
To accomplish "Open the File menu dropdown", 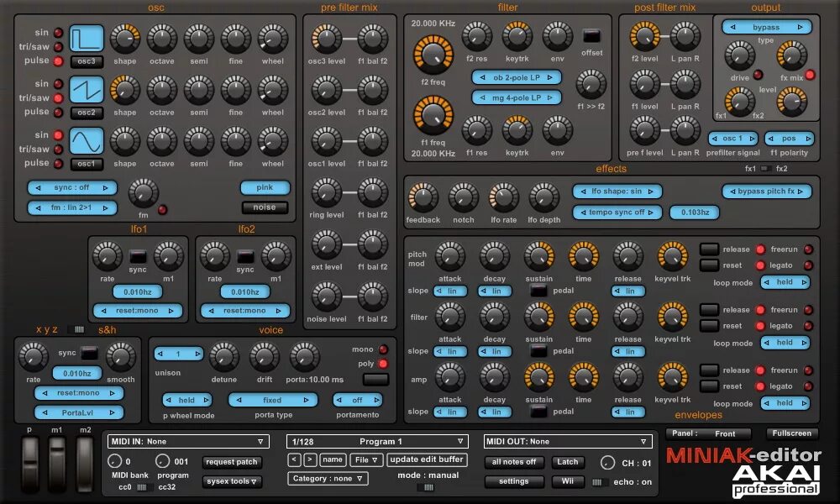I will [366, 459].
